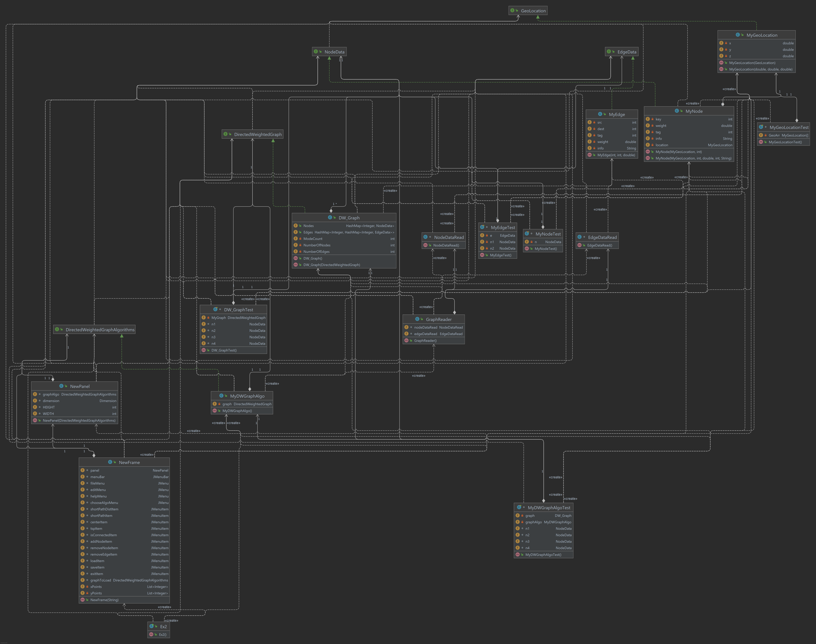Click the field icon beside Nodes in DW_Graph
This screenshot has height=644, width=816.
296,226
